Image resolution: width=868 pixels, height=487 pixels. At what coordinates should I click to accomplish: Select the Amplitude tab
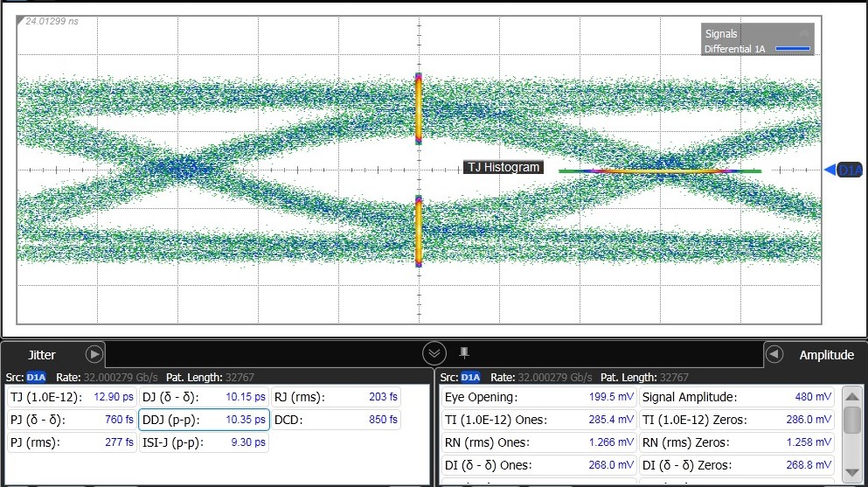pos(826,355)
